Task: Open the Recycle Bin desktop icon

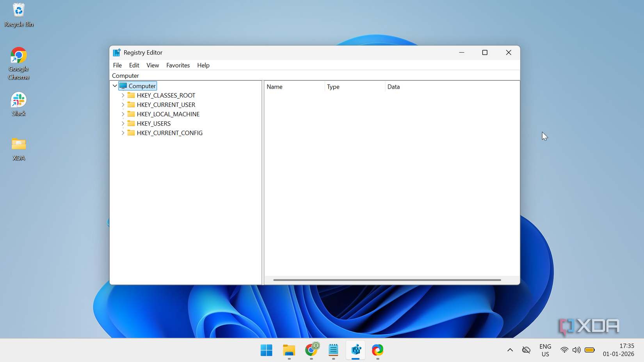Action: [18, 15]
